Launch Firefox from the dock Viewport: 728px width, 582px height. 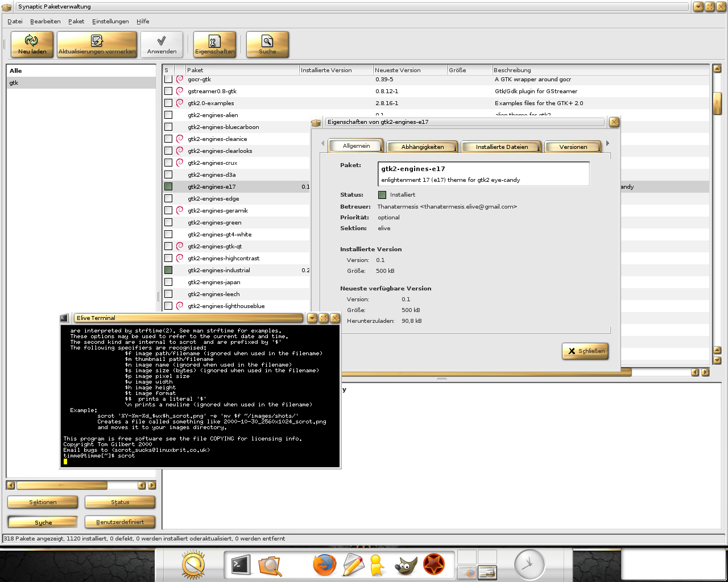(x=325, y=565)
